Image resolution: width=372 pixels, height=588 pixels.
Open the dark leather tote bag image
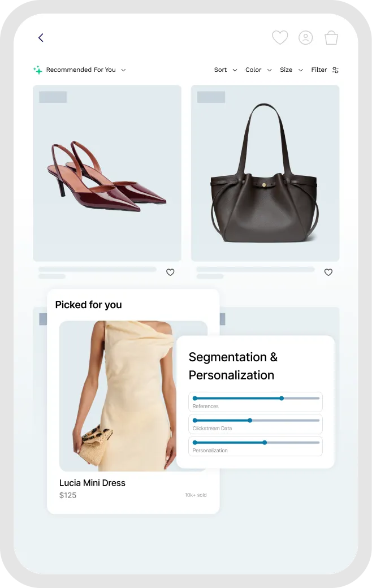tap(265, 173)
